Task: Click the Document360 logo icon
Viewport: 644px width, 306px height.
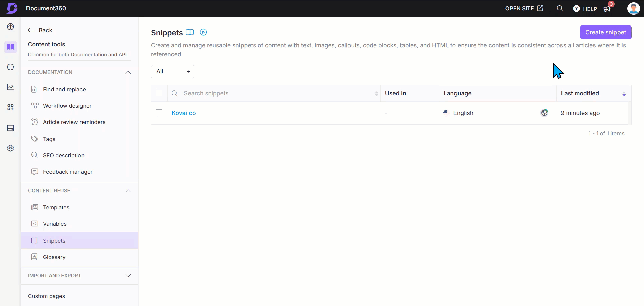Action: (12, 8)
